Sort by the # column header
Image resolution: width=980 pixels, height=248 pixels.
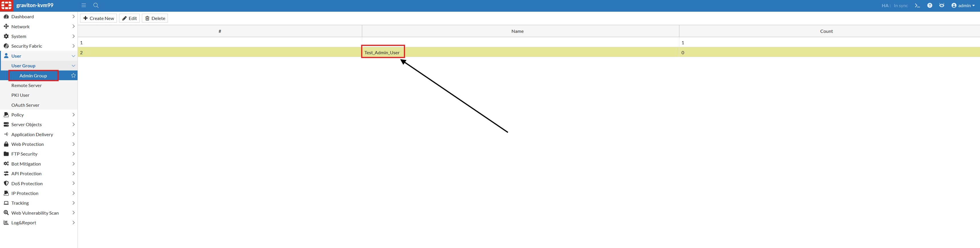(220, 31)
